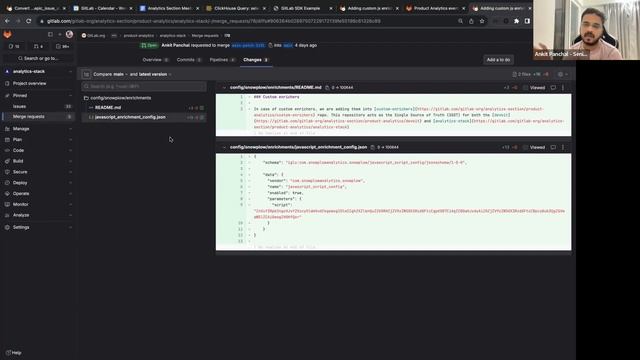Expand the Code sidebar section
The height and width of the screenshot is (360, 640).
click(38, 150)
